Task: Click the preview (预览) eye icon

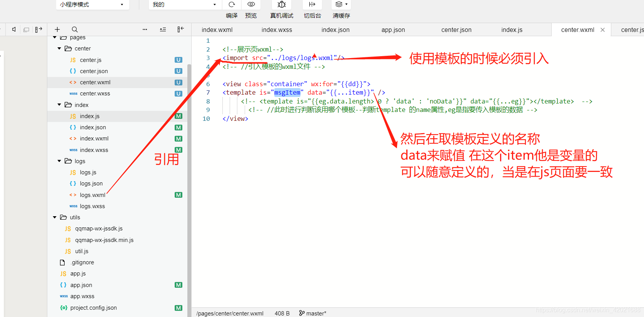Action: click(x=251, y=4)
